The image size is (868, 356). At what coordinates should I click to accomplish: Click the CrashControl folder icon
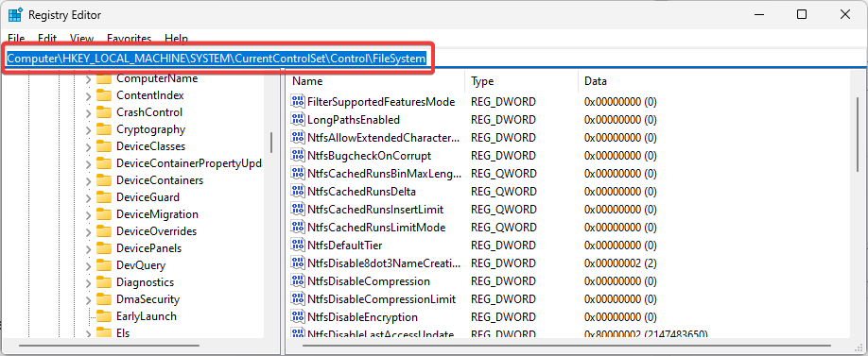pyautogui.click(x=104, y=112)
